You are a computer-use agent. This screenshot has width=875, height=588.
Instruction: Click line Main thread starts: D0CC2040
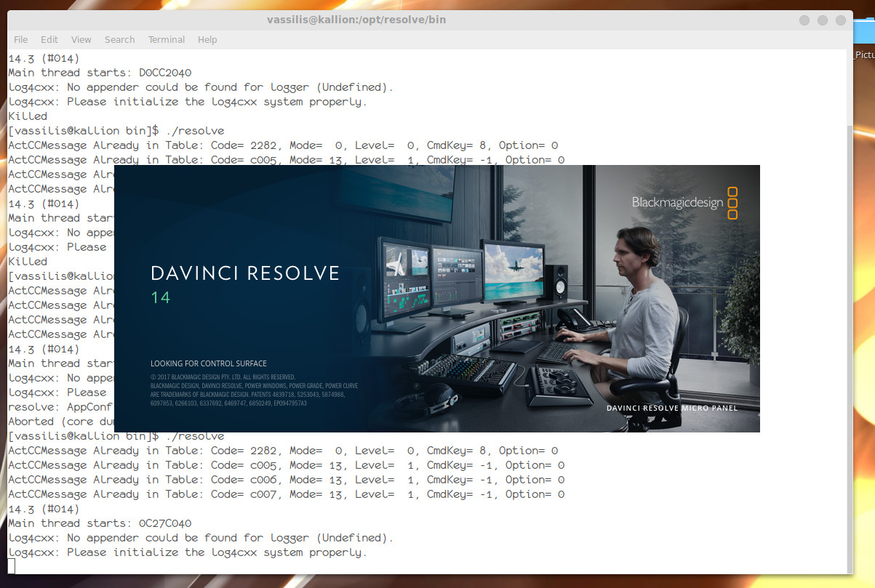coord(100,73)
